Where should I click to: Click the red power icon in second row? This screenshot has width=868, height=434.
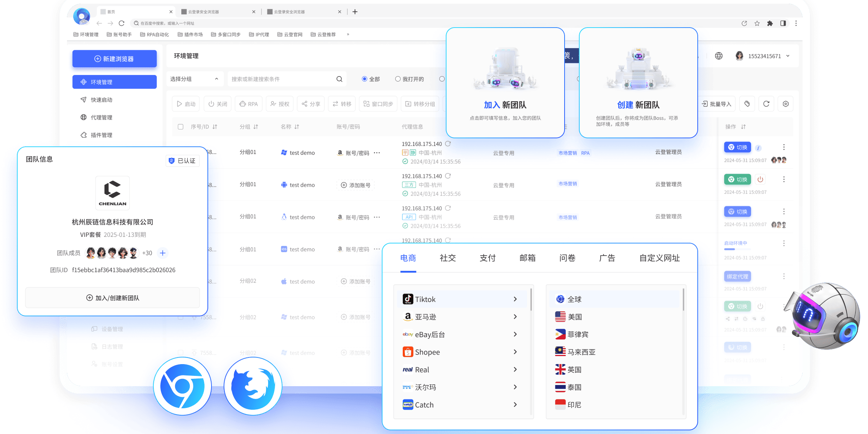pyautogui.click(x=760, y=179)
